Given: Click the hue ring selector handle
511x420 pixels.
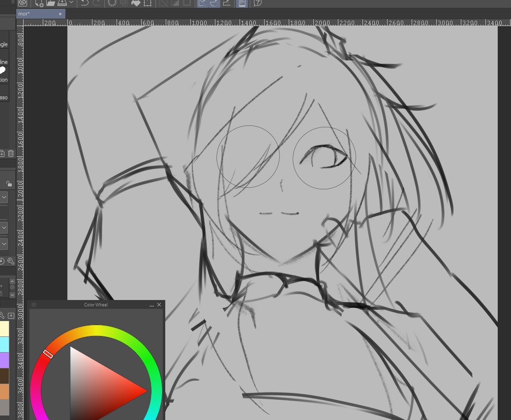Looking at the screenshot, I should tap(48, 354).
